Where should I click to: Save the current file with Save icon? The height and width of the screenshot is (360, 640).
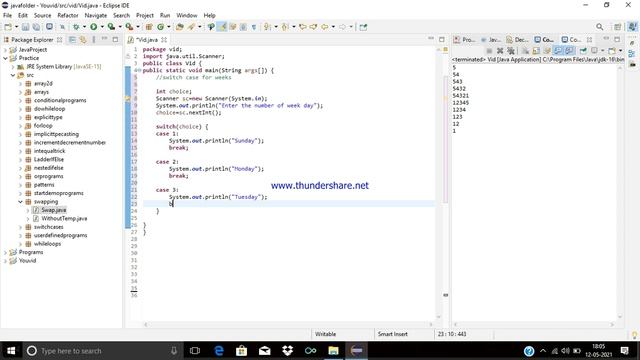click(25, 27)
